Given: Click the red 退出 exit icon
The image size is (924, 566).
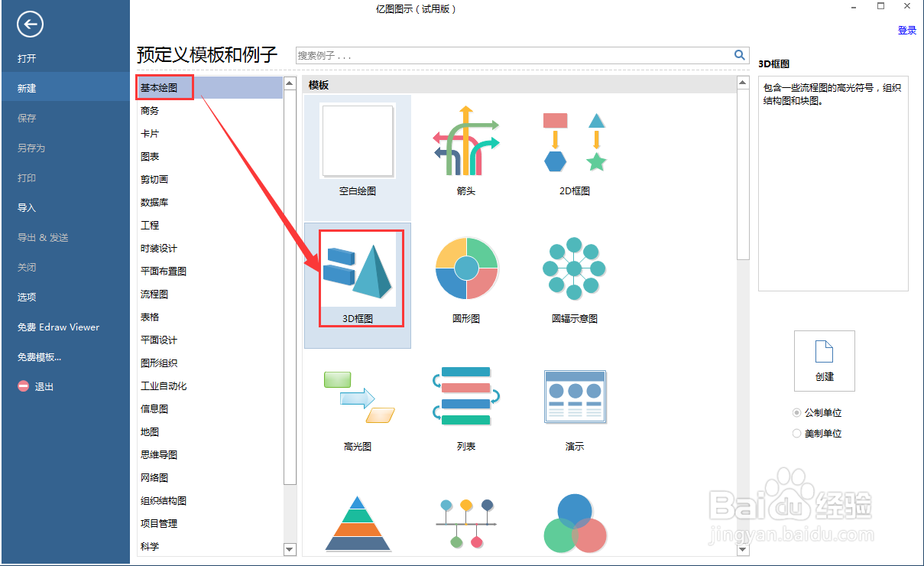Looking at the screenshot, I should tap(23, 386).
